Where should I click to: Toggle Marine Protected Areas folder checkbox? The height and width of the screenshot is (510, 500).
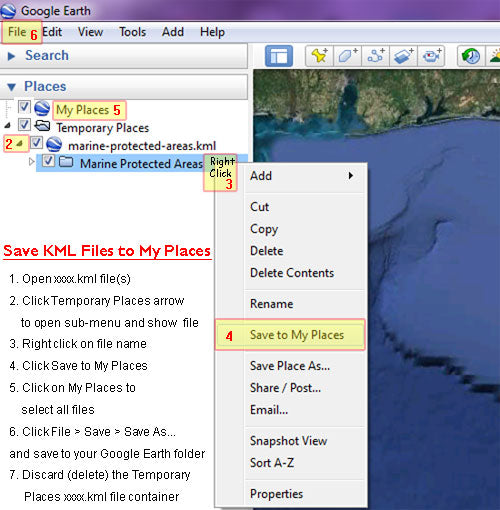[x=48, y=161]
